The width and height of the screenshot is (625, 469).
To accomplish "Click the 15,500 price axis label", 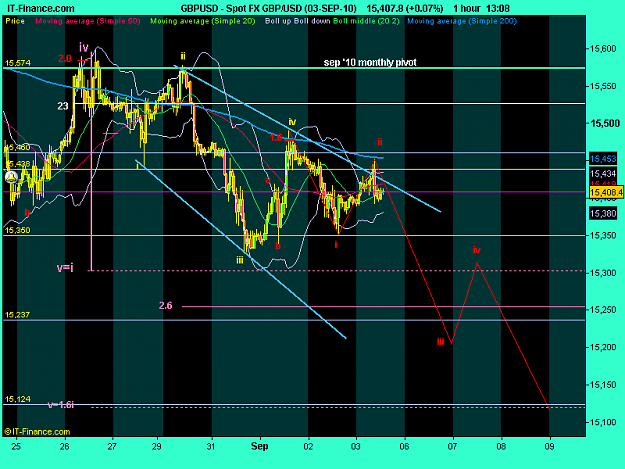I will pos(603,124).
